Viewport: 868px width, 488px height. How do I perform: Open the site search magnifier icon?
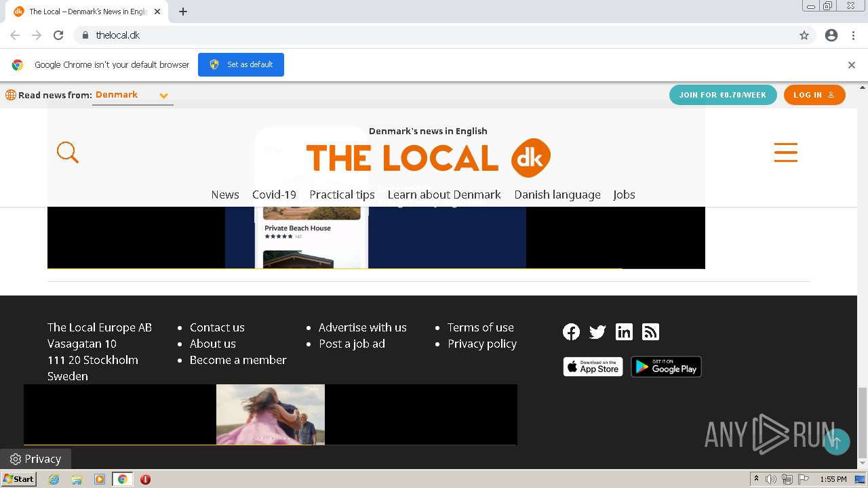pyautogui.click(x=68, y=152)
